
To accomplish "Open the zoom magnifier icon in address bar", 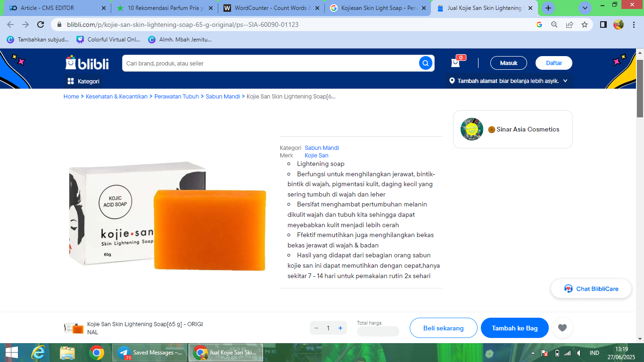I will click(554, 25).
